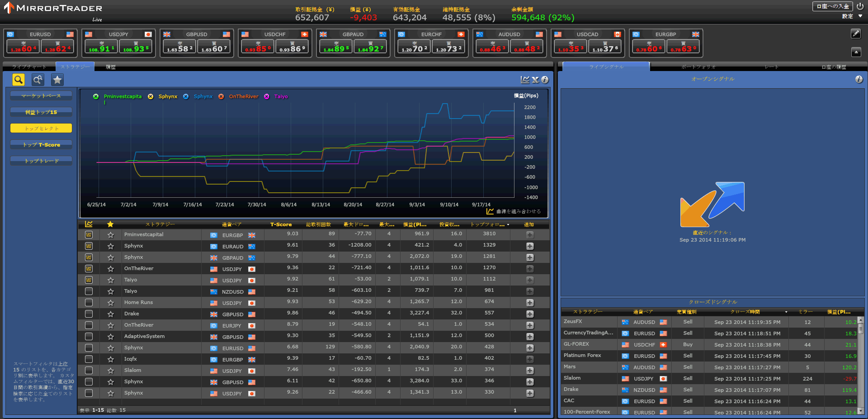Screen dimensions: 868x419
Task: Switch to the Portfolio (ポートフォリオ) tab
Action: (x=698, y=67)
